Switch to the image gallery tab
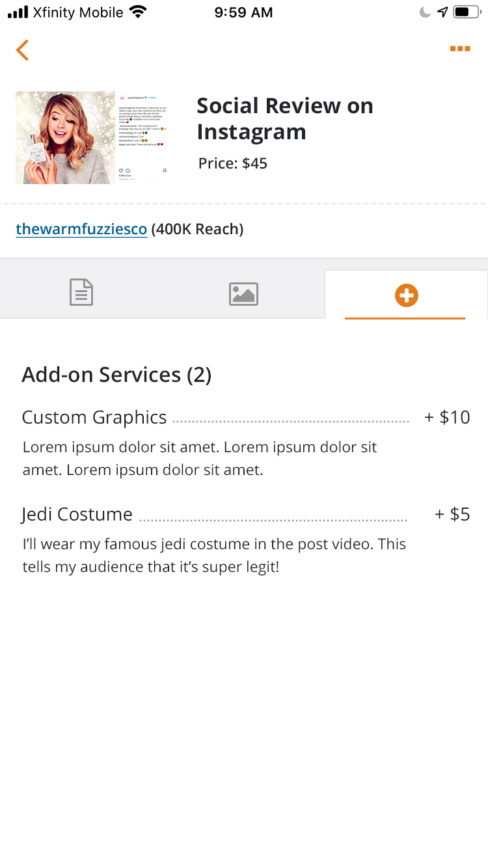Viewport: 488px width, 868px height. 243,294
